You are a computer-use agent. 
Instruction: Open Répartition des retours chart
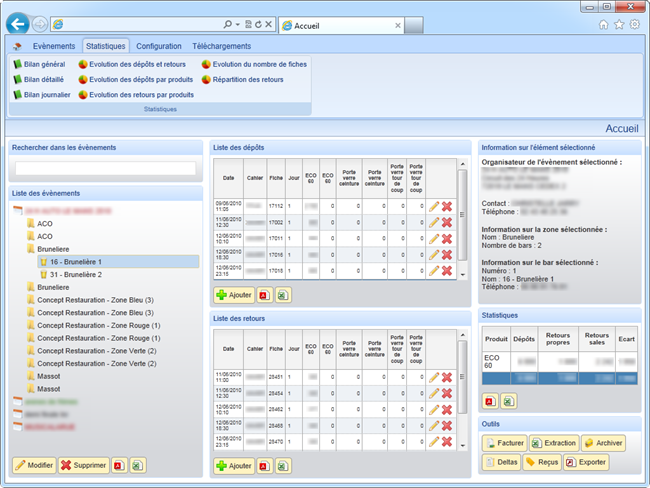[x=247, y=79]
